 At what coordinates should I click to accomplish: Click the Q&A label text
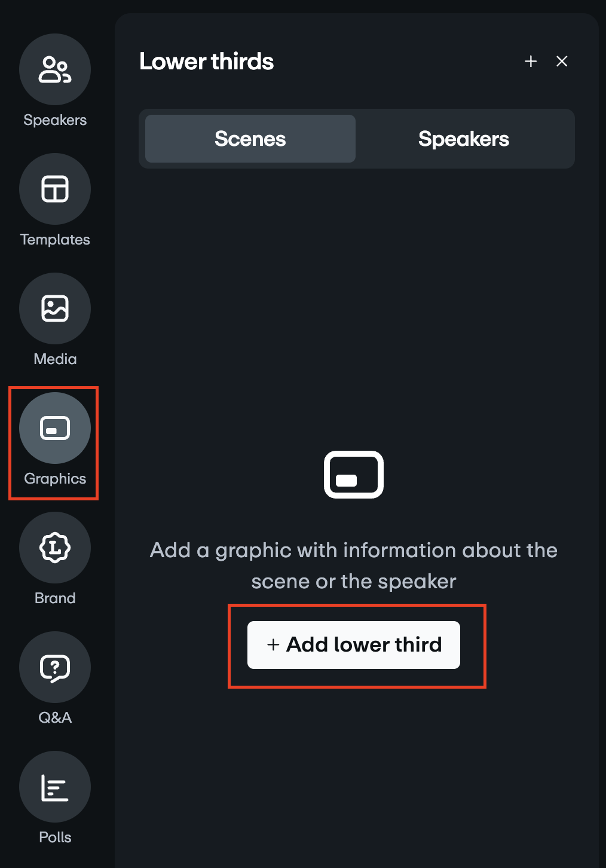54,717
